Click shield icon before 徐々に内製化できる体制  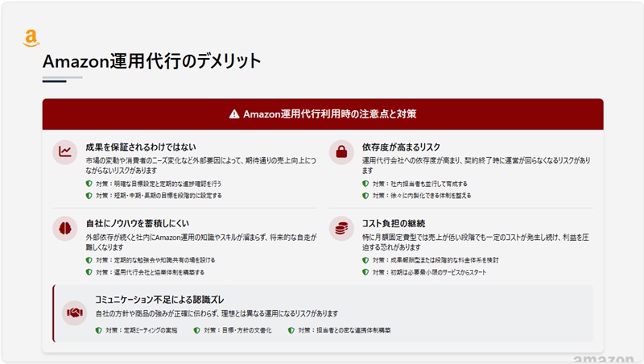tap(365, 196)
